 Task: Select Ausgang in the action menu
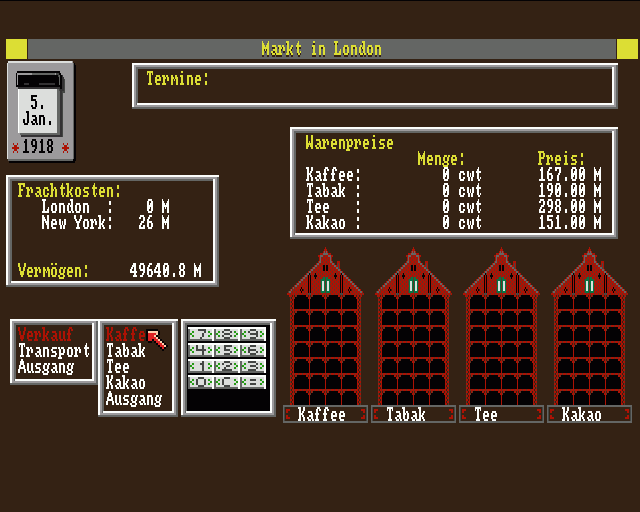click(x=46, y=367)
